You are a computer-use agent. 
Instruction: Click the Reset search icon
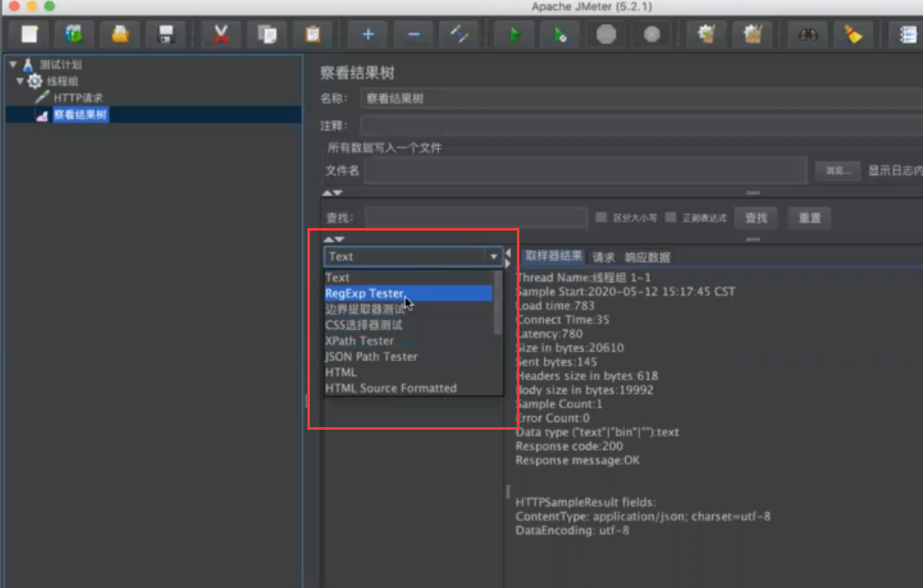[x=853, y=34]
